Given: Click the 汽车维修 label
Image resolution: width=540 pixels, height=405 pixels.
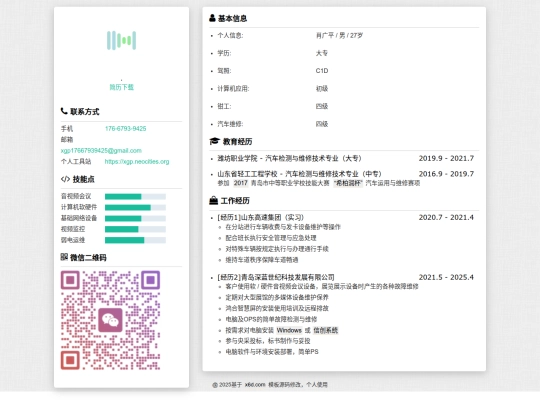Looking at the screenshot, I should 230,124.
